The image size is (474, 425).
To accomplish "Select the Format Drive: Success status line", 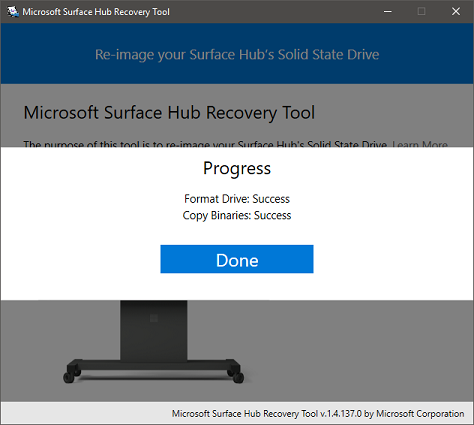I will click(237, 199).
